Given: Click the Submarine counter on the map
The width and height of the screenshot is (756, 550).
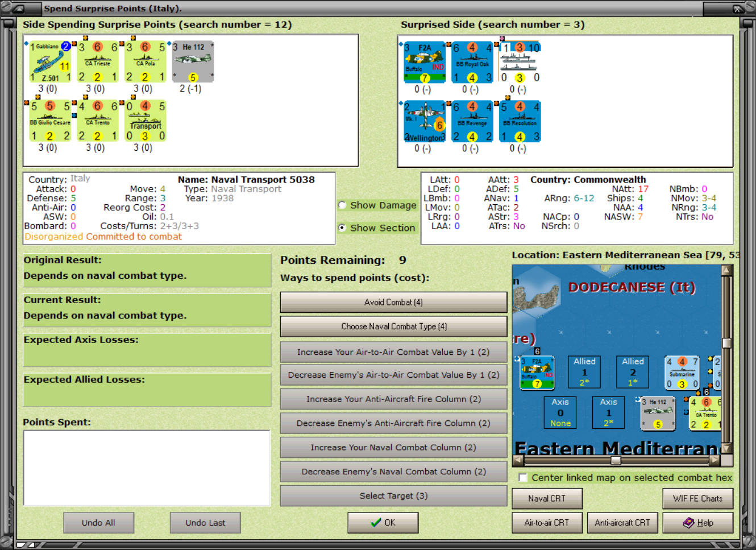Looking at the screenshot, I should (x=682, y=373).
